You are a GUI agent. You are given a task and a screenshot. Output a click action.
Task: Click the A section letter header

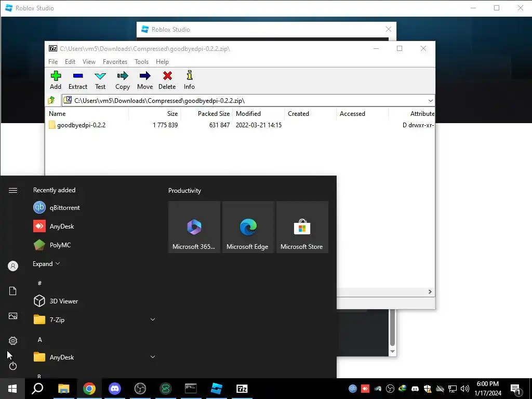point(39,340)
